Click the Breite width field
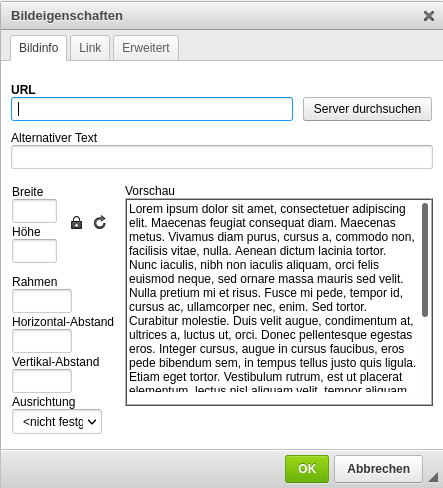Image resolution: width=443 pixels, height=488 pixels. point(34,211)
